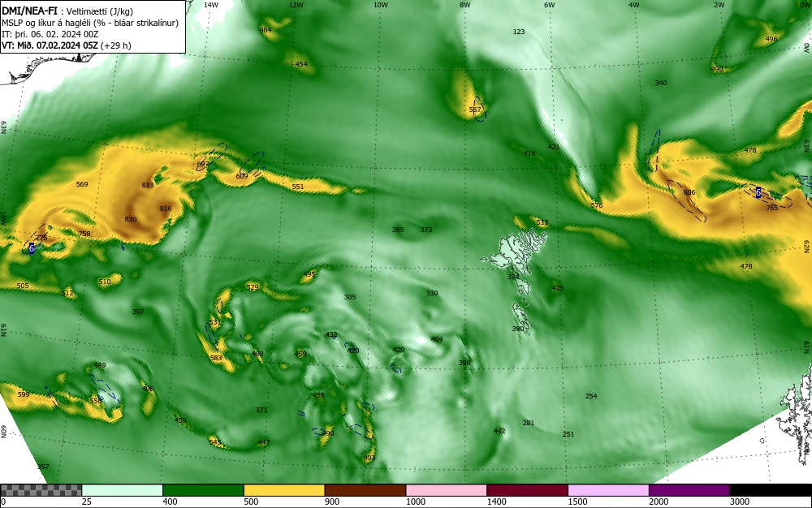This screenshot has height=508, width=812.
Task: Pick the light pink 1000–1400 legend swatch
Action: [447, 490]
